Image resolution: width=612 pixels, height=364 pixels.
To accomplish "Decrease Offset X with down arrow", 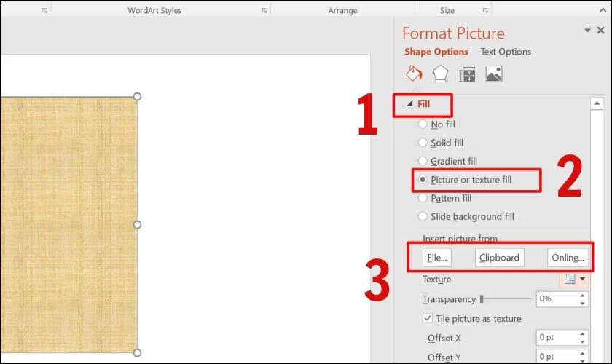I will [582, 341].
